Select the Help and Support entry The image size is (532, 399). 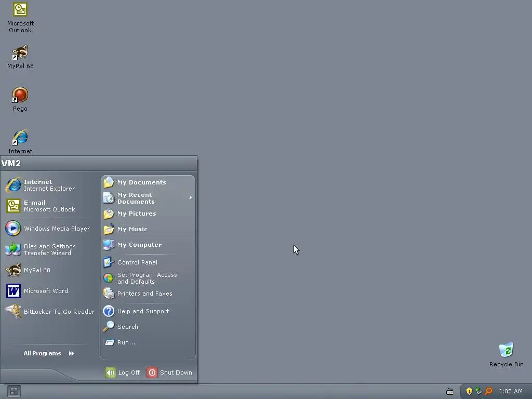pos(148,311)
